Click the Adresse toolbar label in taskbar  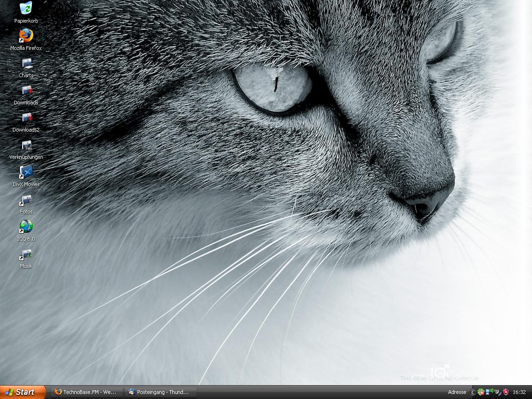(457, 392)
